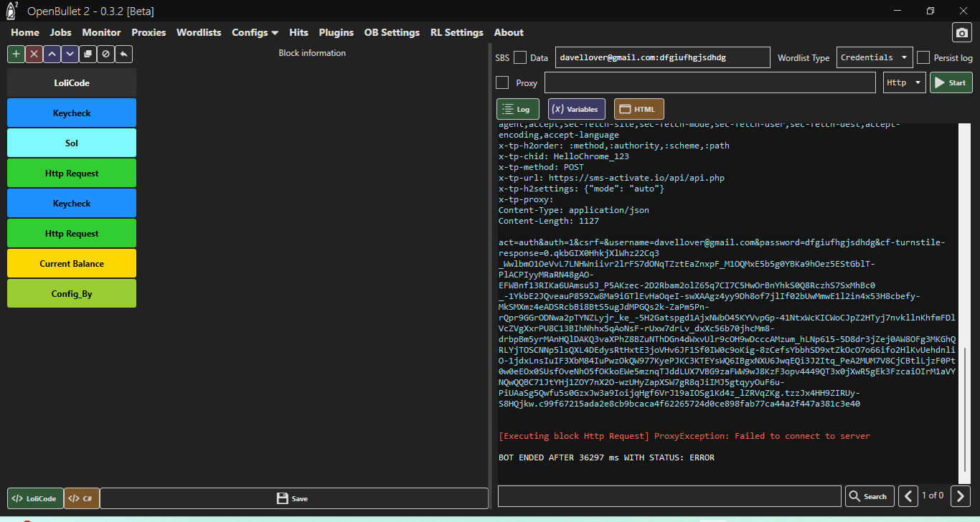980x522 pixels.
Task: Select the Current Balance block
Action: pos(72,264)
